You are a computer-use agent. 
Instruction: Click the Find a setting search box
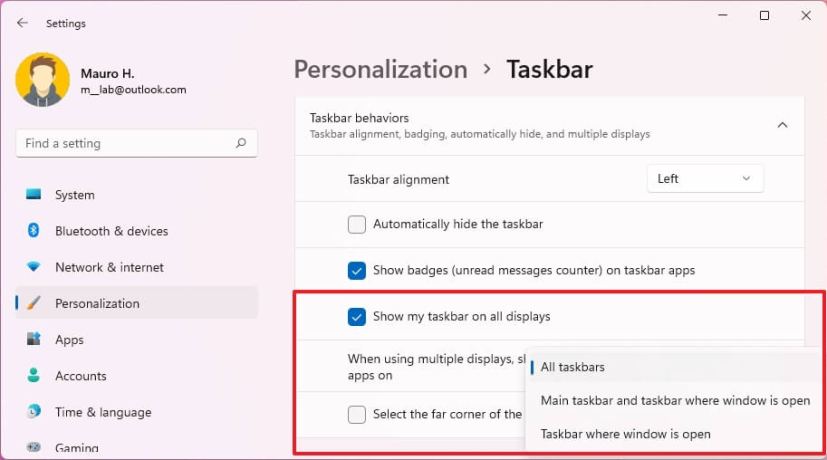pos(125,144)
